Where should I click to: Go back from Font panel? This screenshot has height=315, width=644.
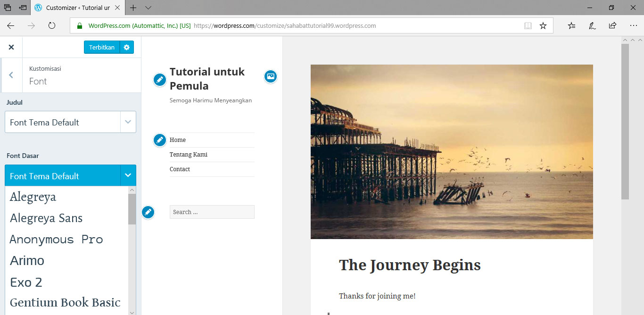(11, 75)
